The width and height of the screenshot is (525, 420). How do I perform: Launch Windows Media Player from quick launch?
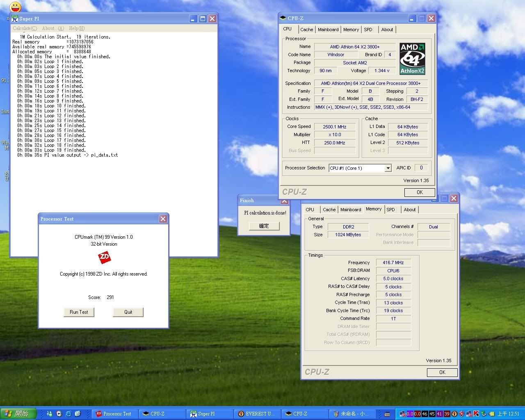[x=59, y=414]
